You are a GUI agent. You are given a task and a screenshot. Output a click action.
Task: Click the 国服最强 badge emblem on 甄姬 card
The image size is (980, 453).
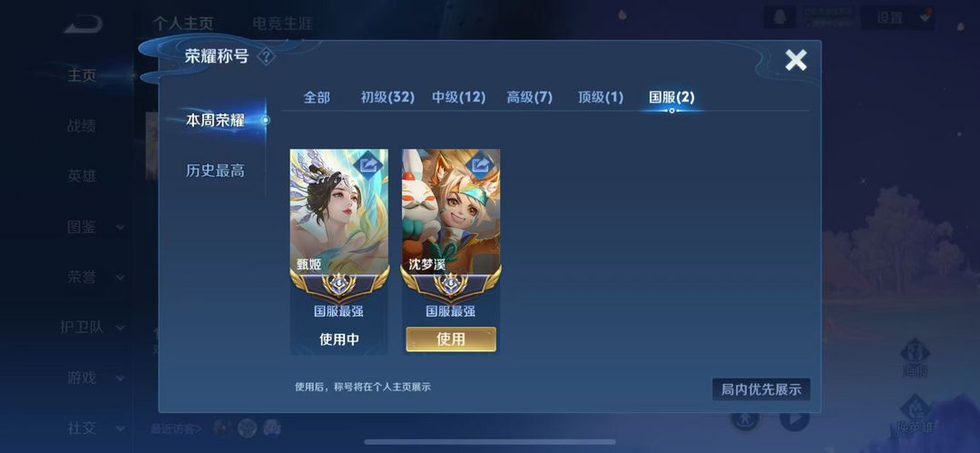tap(338, 285)
